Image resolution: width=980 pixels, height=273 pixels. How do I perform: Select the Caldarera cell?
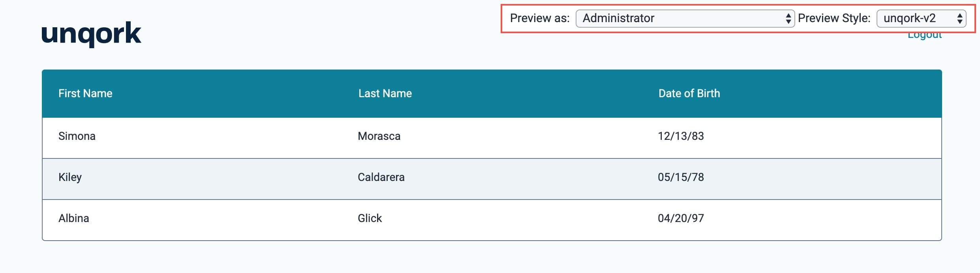tap(381, 177)
